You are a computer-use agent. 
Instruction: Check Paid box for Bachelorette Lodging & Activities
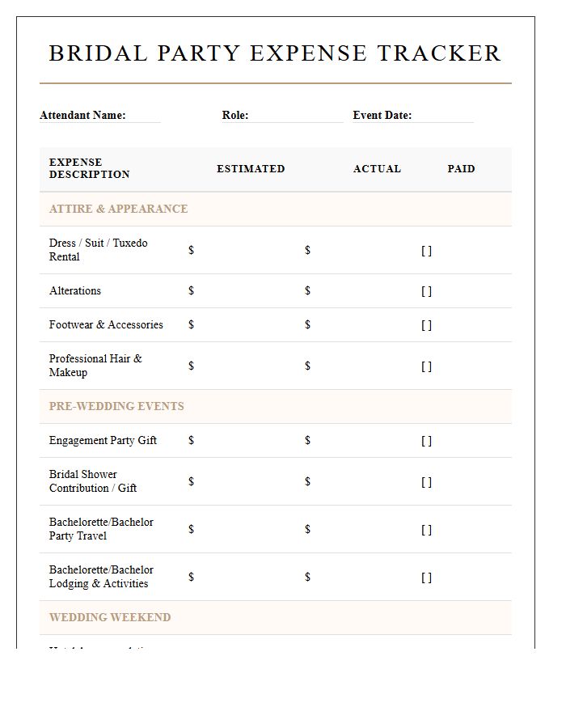click(x=426, y=578)
